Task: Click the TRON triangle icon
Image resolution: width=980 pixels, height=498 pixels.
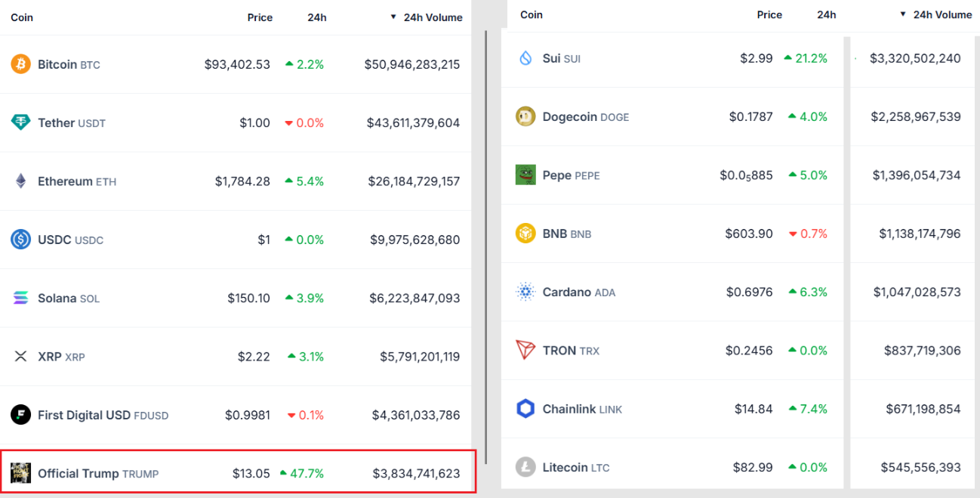Action: (525, 350)
